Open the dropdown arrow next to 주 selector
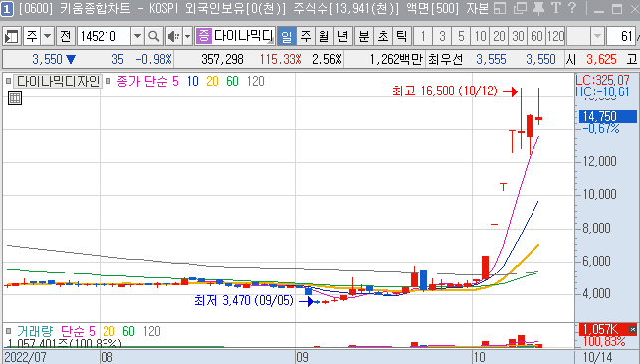The image size is (640, 364). tap(48, 36)
